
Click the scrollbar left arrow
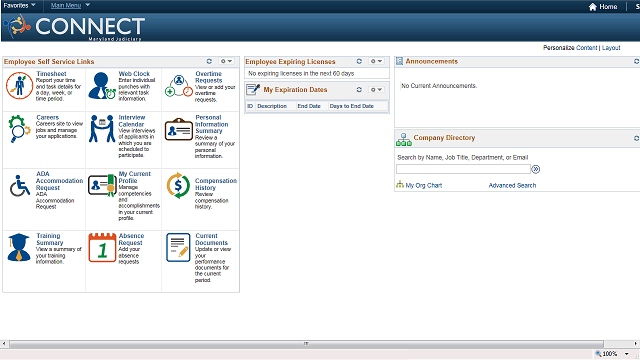[4, 344]
